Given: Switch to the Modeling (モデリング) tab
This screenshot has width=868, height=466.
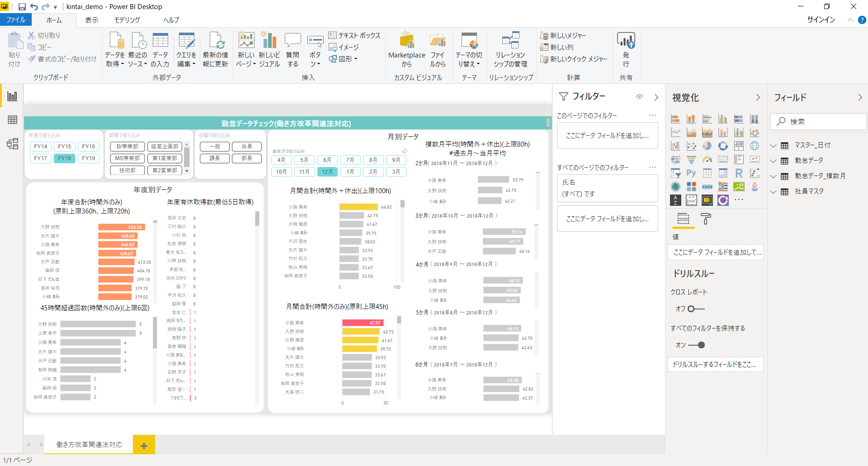Looking at the screenshot, I should (x=127, y=20).
